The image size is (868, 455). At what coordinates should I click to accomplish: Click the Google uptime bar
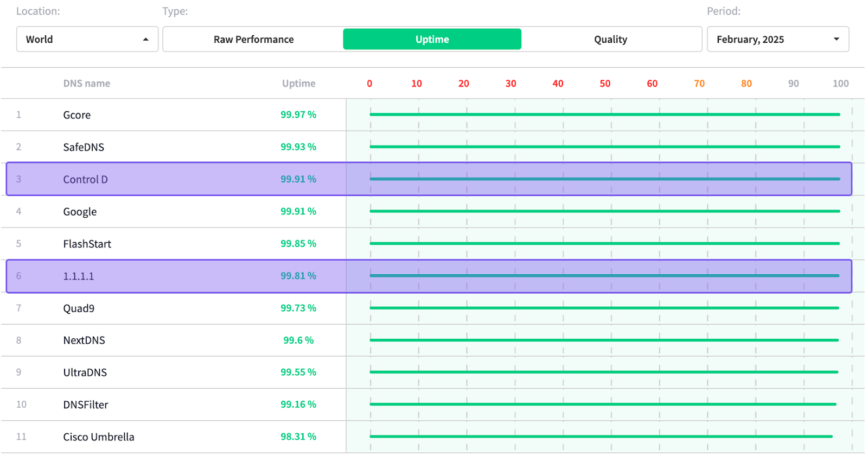point(605,211)
